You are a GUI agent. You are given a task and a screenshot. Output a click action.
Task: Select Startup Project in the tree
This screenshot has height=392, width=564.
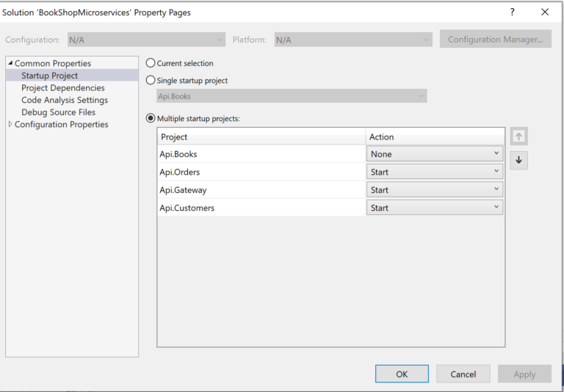[x=49, y=76]
